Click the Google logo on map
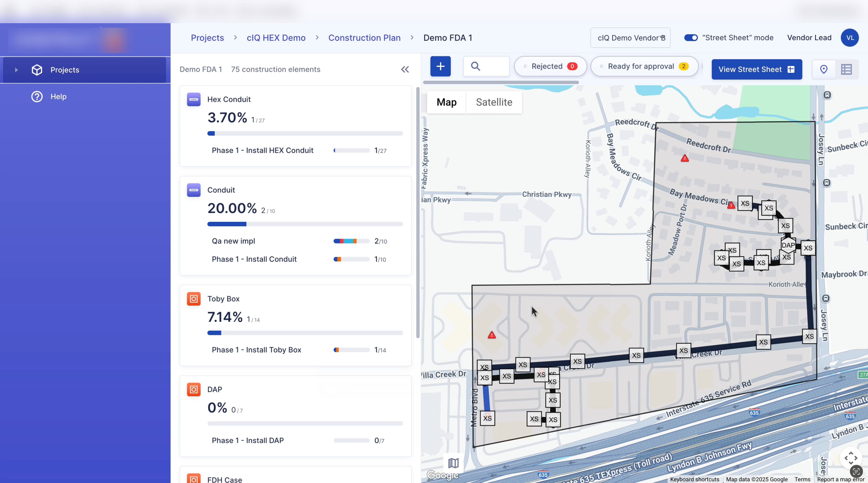Viewport: 868px width, 483px height. [443, 475]
